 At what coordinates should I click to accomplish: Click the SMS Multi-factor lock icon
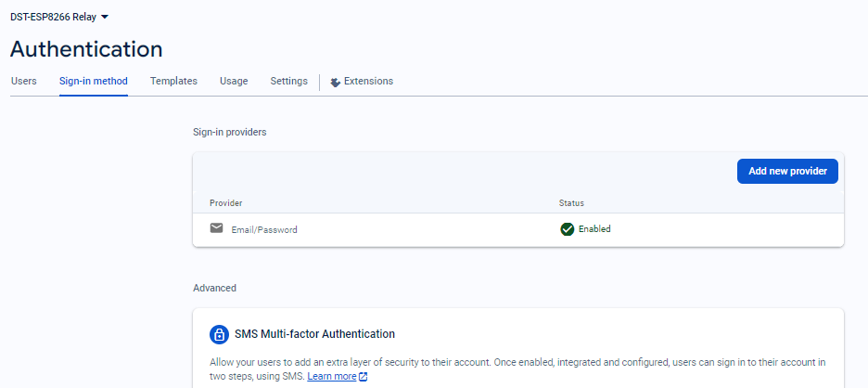(219, 334)
